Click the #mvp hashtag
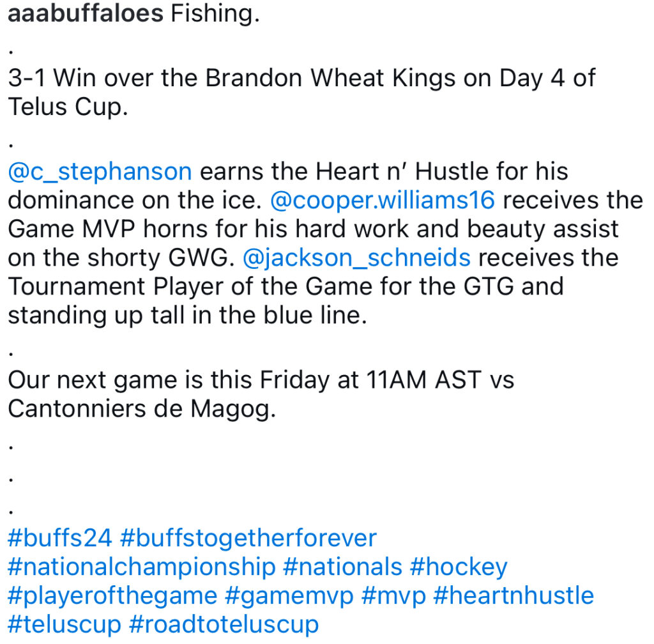 [x=393, y=595]
